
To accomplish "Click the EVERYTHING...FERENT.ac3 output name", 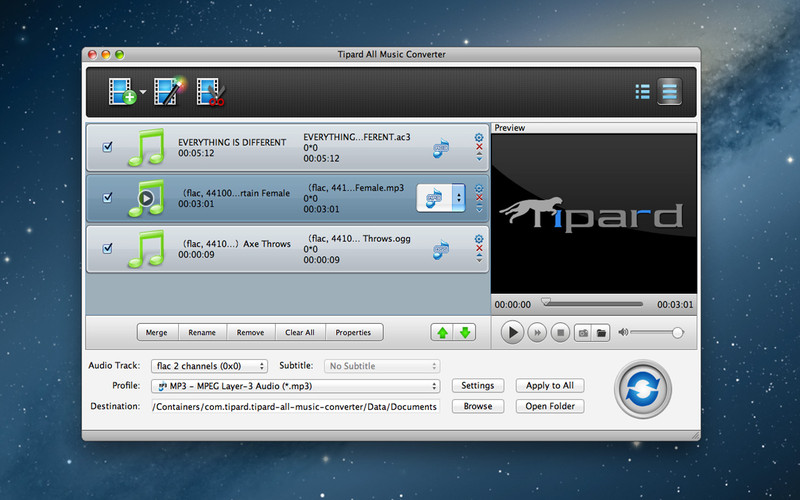I will point(357,137).
